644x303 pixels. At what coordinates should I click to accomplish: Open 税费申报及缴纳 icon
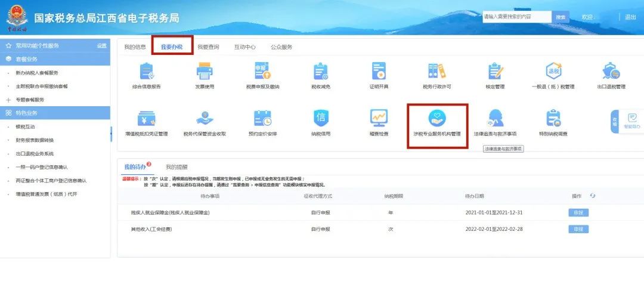tap(262, 71)
